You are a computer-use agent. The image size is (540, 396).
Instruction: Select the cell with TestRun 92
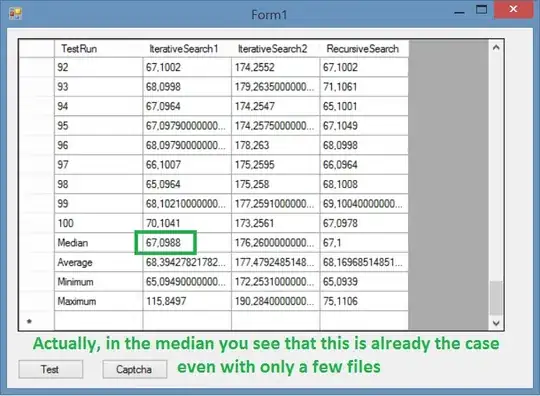[x=98, y=67]
